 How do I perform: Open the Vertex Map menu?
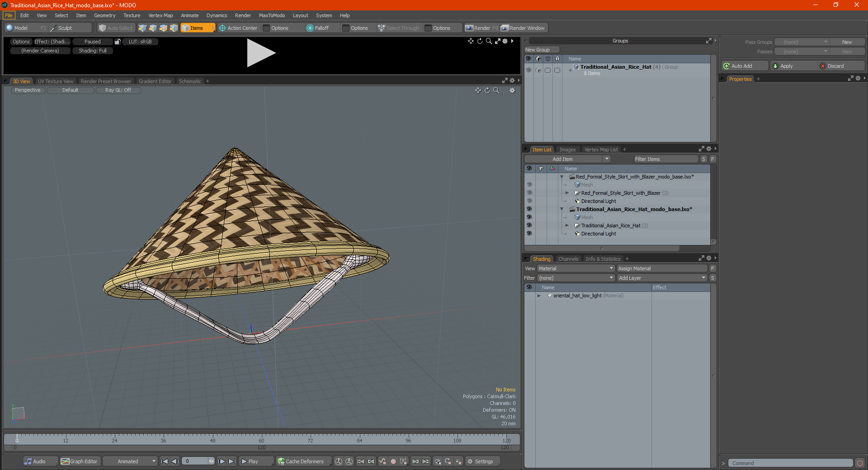[160, 15]
